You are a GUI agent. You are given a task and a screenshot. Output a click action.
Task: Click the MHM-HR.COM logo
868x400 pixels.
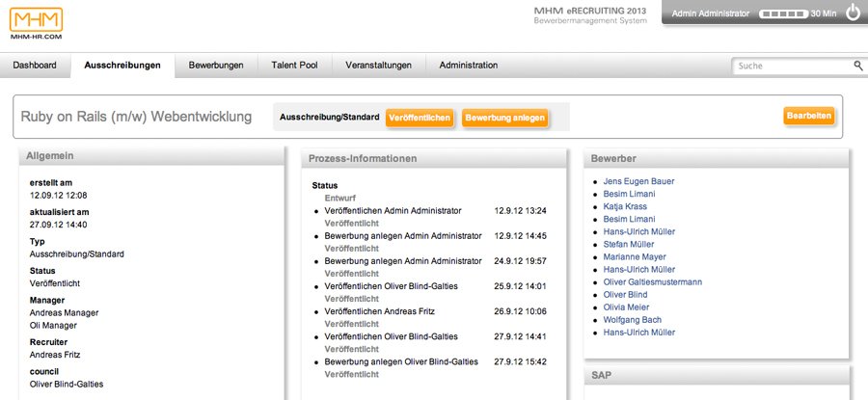click(39, 23)
